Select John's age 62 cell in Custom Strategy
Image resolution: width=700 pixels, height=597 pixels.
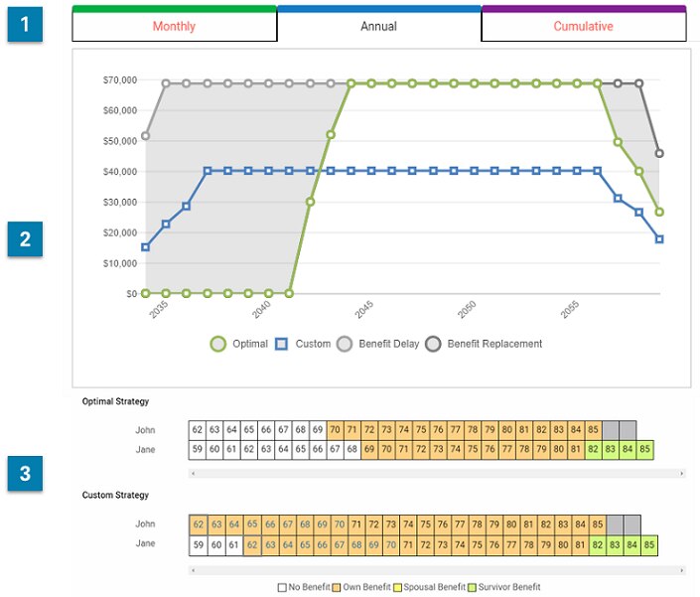pos(198,524)
